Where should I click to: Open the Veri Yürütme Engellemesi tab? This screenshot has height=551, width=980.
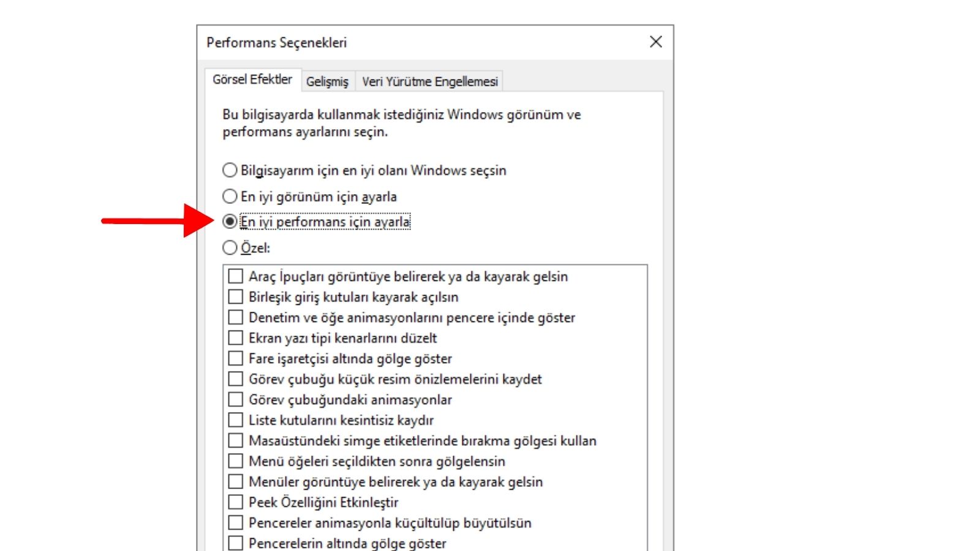click(x=429, y=81)
